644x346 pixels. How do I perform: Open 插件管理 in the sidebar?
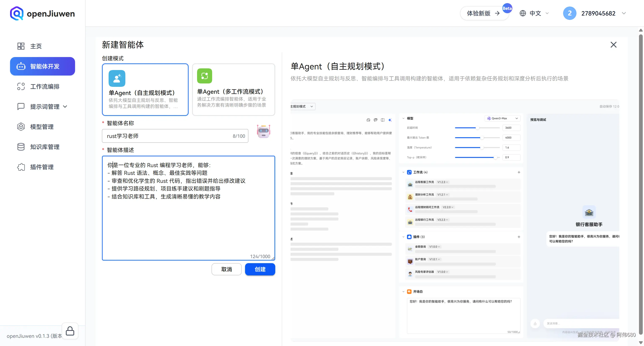[x=42, y=167]
